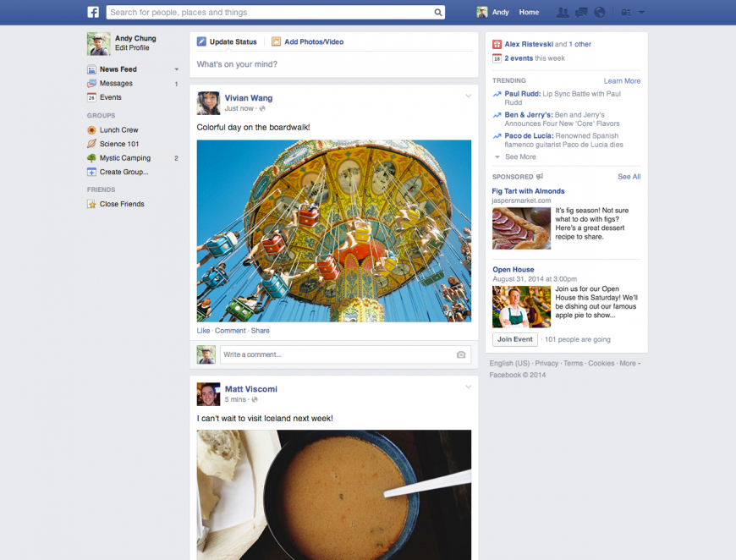The height and width of the screenshot is (560, 736).
Task: Click public globe icon on Vivian Wang's post
Action: [262, 109]
